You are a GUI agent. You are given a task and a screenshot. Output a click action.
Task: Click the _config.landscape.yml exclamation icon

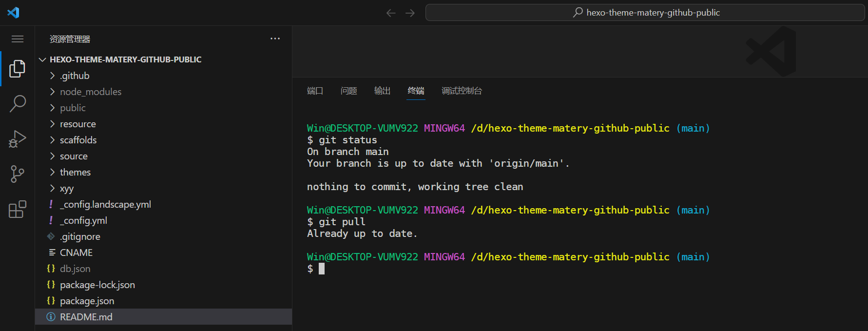pyautogui.click(x=51, y=204)
